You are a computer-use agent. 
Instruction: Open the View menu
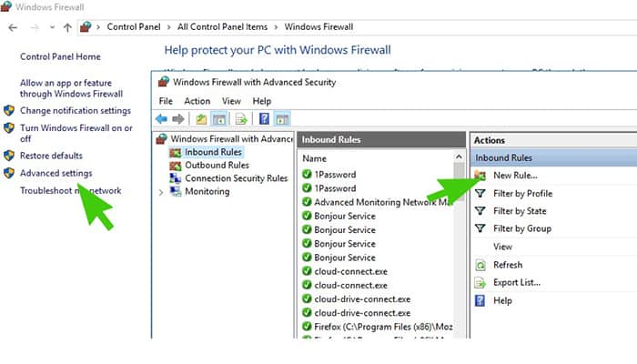point(231,101)
